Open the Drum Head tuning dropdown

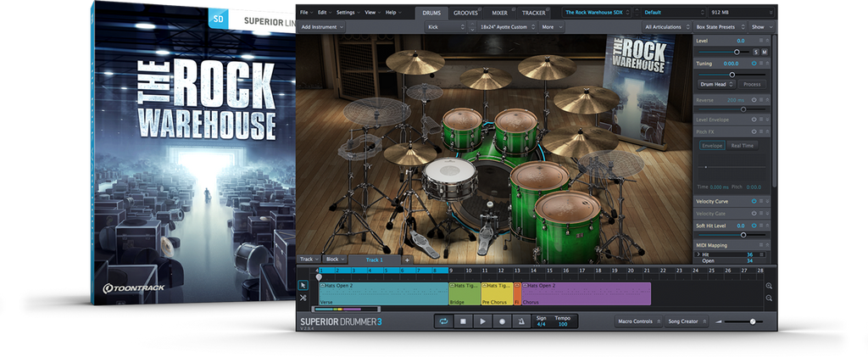[716, 84]
